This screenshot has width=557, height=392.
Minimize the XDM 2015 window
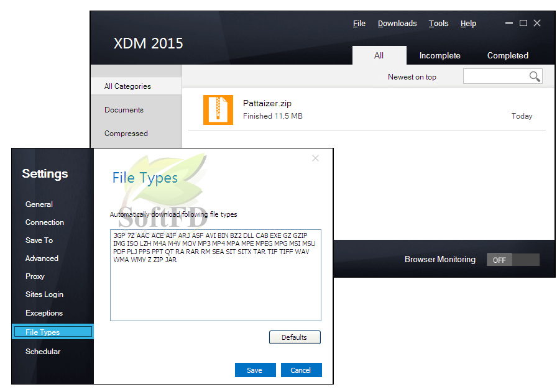coord(509,23)
